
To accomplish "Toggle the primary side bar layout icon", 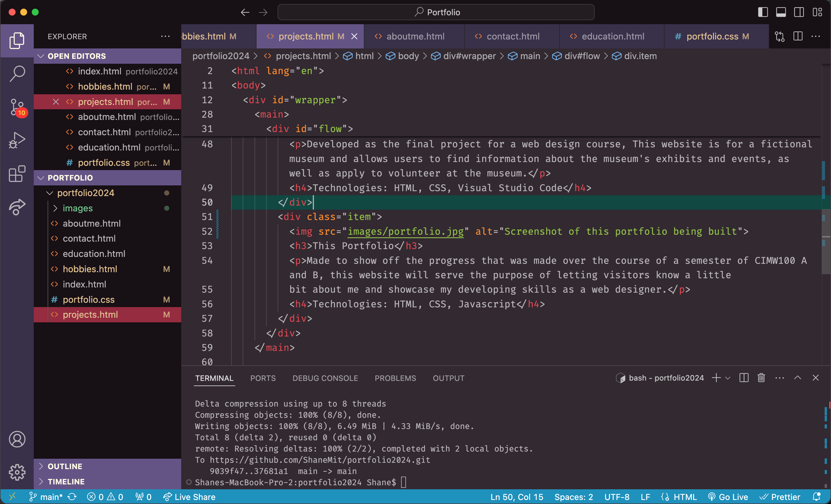I will (763, 12).
